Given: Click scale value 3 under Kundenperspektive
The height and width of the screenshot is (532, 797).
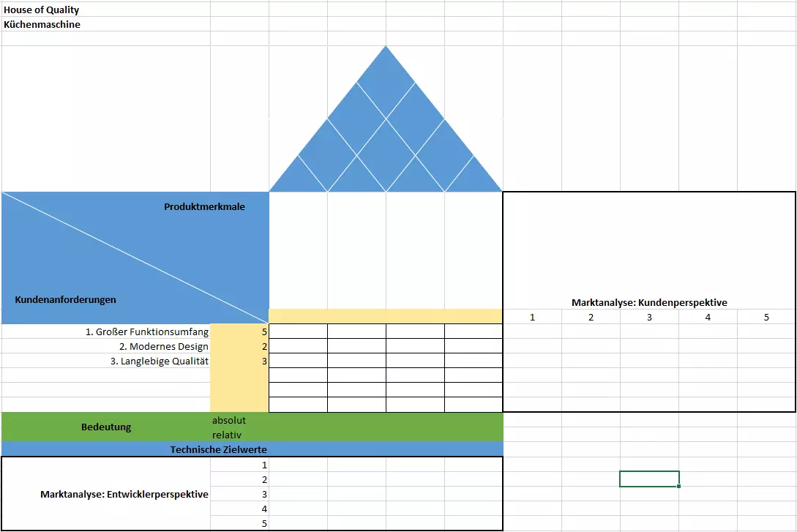Looking at the screenshot, I should click(649, 317).
